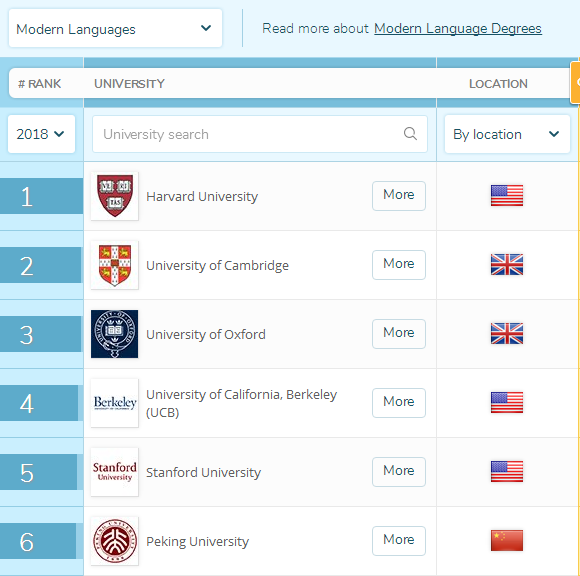Click the search magnifier icon

pos(410,134)
